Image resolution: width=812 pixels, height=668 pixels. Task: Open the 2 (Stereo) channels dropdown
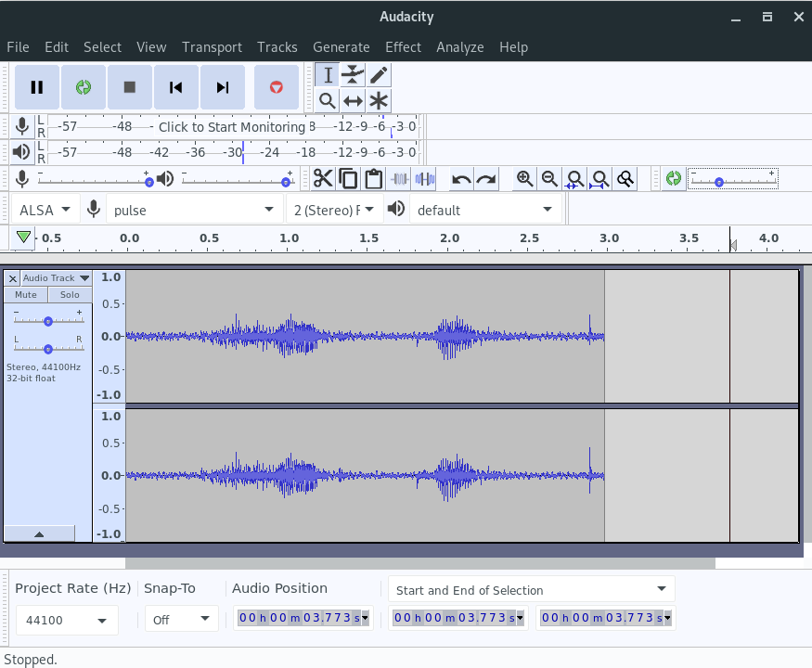[x=334, y=210]
